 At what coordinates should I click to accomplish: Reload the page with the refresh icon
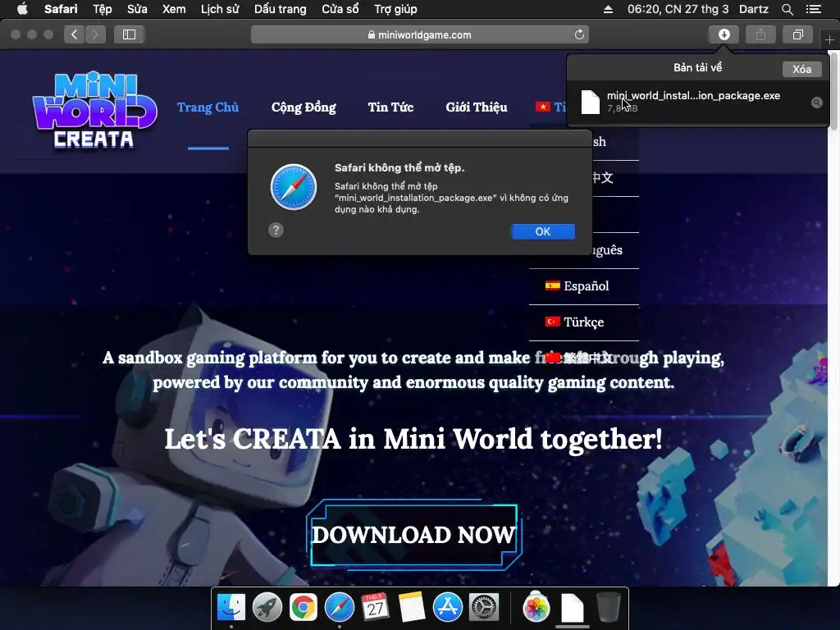pyautogui.click(x=579, y=34)
